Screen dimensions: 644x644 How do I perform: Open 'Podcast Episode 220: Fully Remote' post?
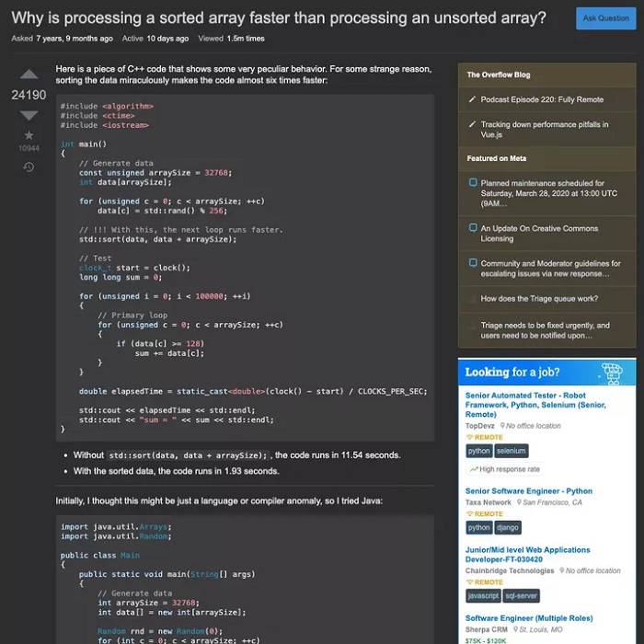pyautogui.click(x=542, y=99)
